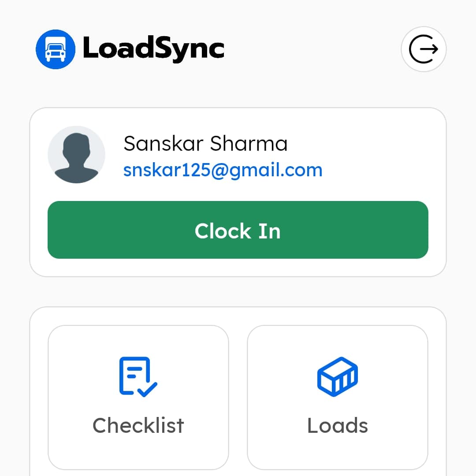
Task: Click the Loads label text
Action: coord(337,425)
